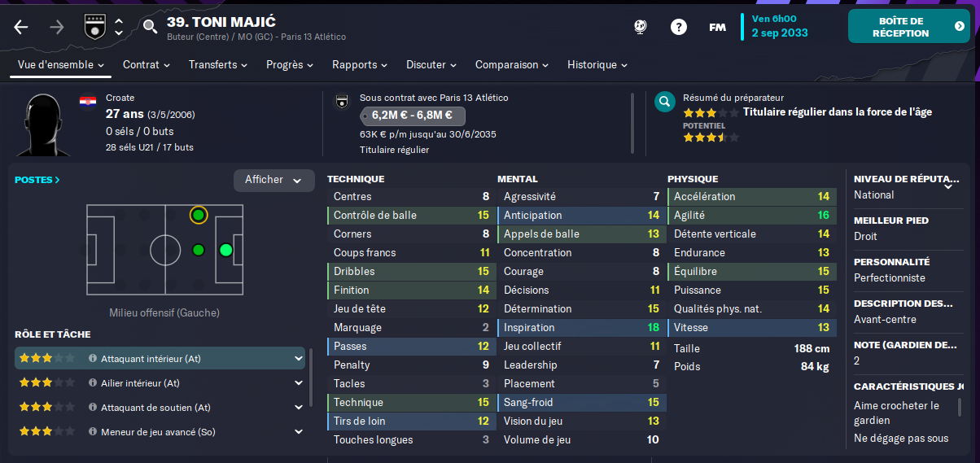Expand the Afficher dropdown
Image resolution: width=980 pixels, height=463 pixels.
(x=274, y=180)
